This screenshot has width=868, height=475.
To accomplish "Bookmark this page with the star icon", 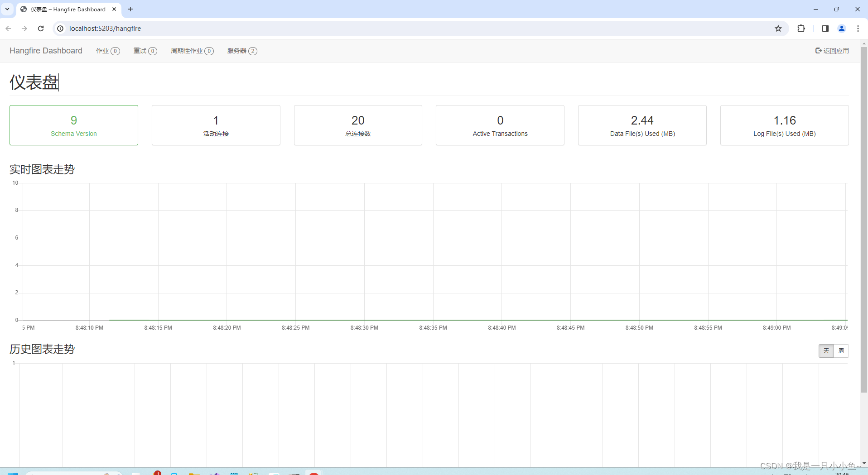I will [x=778, y=29].
